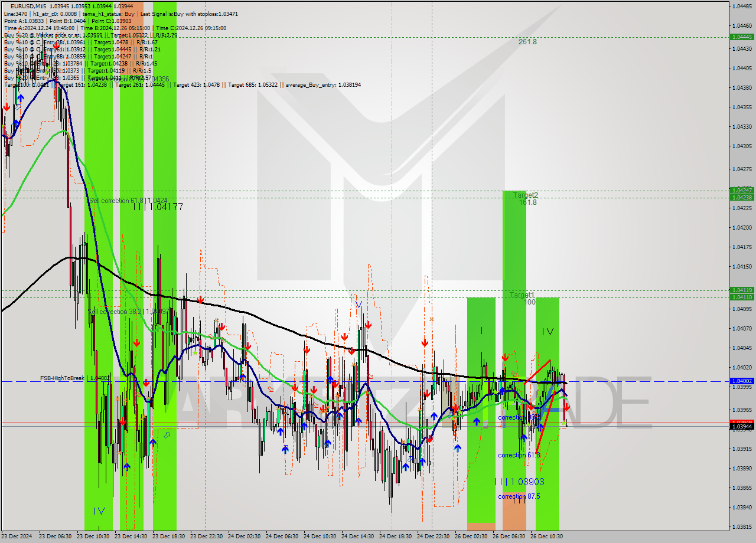
Task: Click the Target2 label
Action: point(526,195)
